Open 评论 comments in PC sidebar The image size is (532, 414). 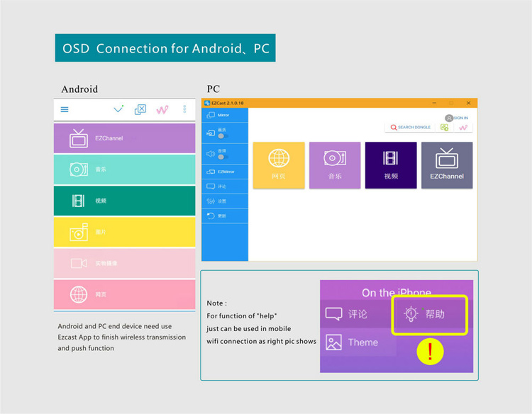(x=225, y=186)
